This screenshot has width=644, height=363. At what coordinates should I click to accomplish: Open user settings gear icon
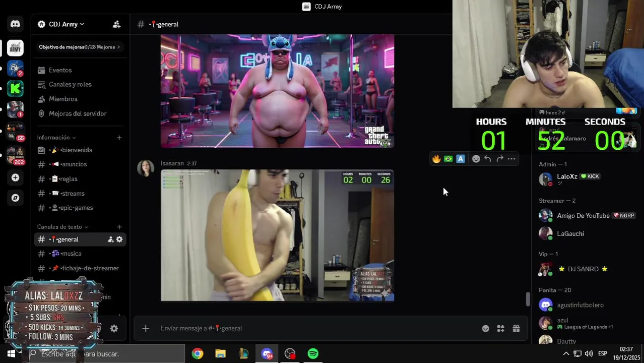pos(114,329)
